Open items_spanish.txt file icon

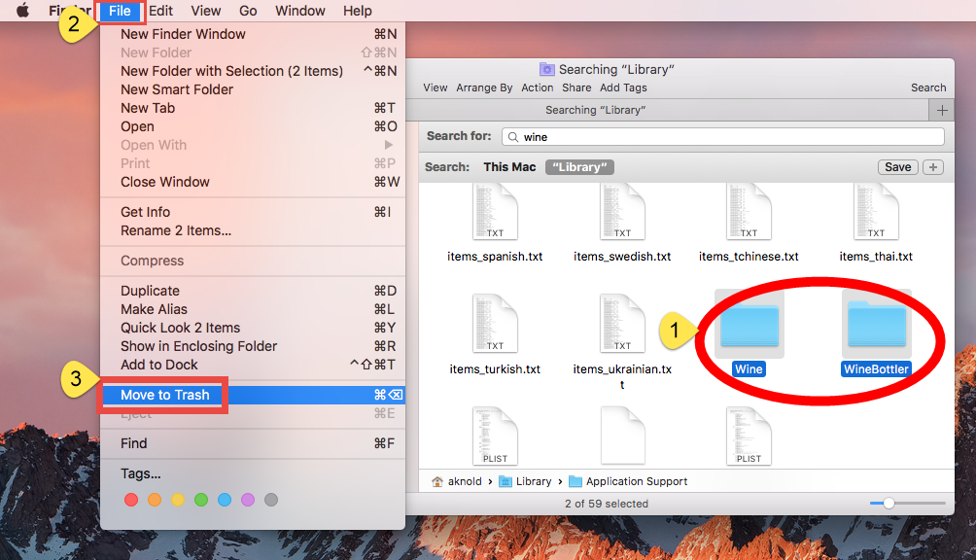tap(495, 210)
